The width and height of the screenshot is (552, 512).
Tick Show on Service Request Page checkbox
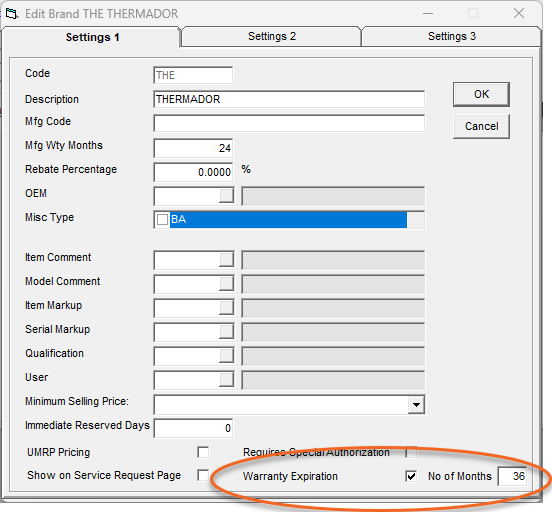(203, 475)
